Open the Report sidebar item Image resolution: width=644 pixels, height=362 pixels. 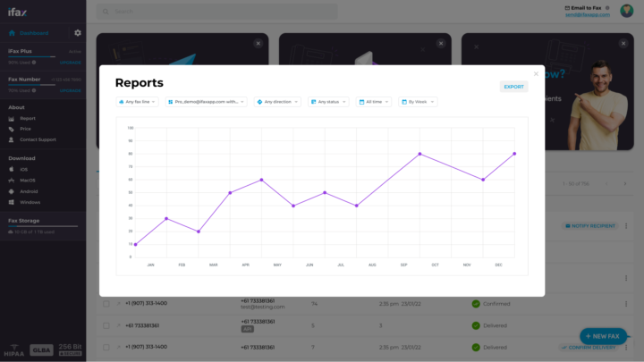[x=22, y=118]
